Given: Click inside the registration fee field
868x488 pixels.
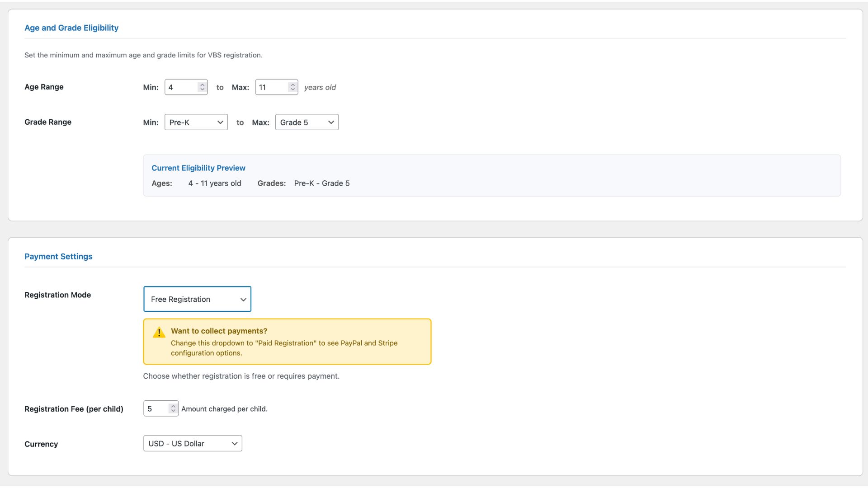Looking at the screenshot, I should coord(156,408).
